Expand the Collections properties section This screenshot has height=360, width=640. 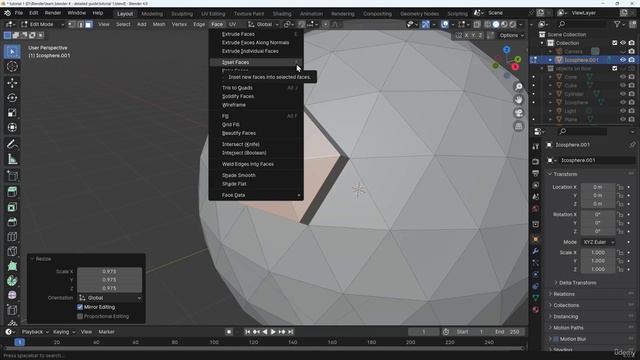[566, 305]
